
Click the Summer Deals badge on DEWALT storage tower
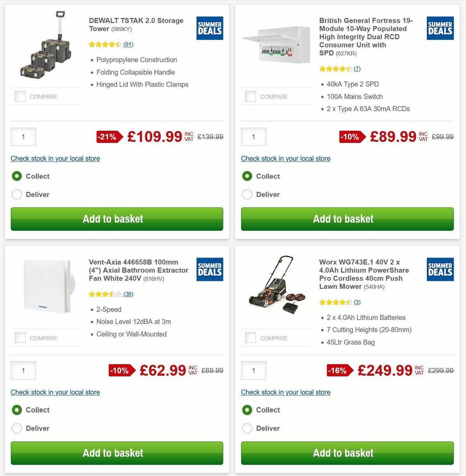(209, 28)
